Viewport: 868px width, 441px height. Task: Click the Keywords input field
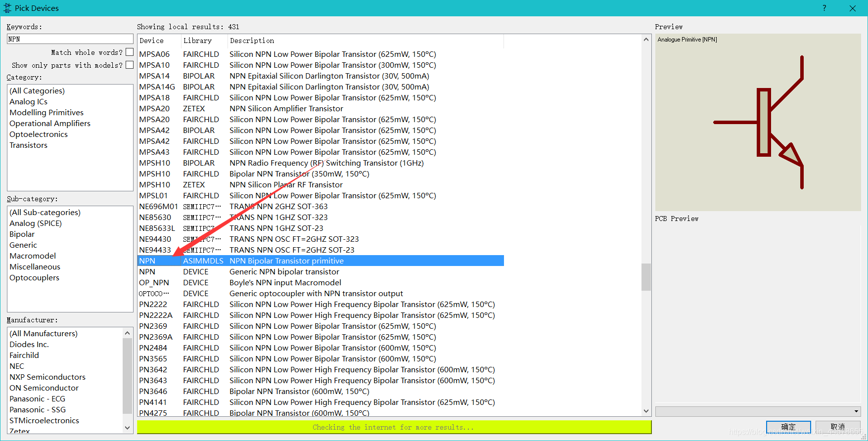70,39
